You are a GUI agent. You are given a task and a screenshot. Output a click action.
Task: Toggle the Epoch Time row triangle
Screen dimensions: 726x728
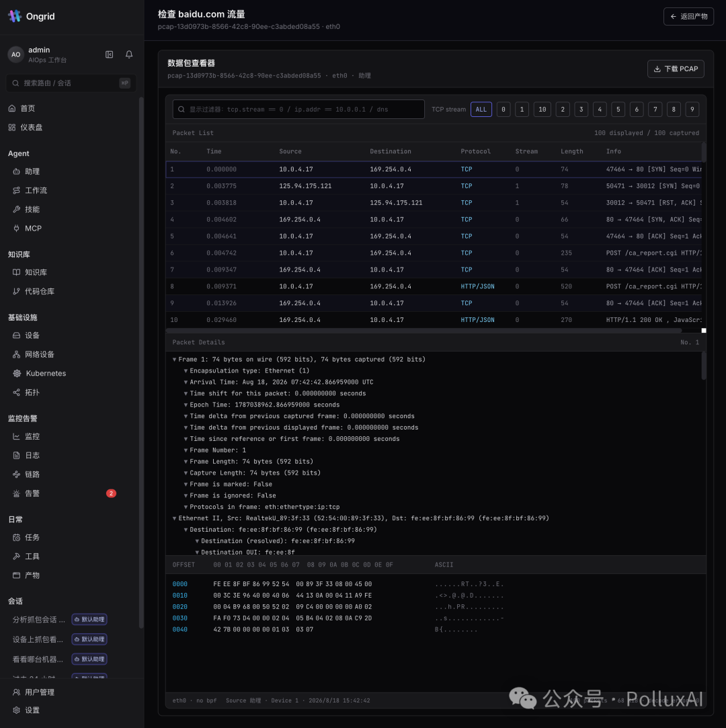pyautogui.click(x=186, y=405)
